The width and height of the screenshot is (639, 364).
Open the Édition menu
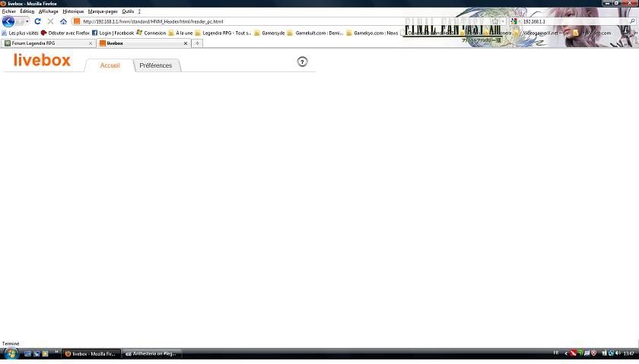tap(27, 11)
